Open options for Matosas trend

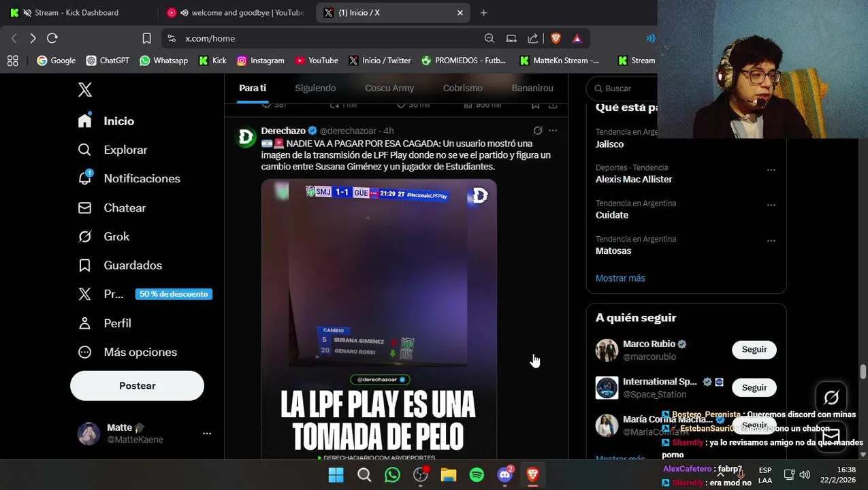(771, 241)
